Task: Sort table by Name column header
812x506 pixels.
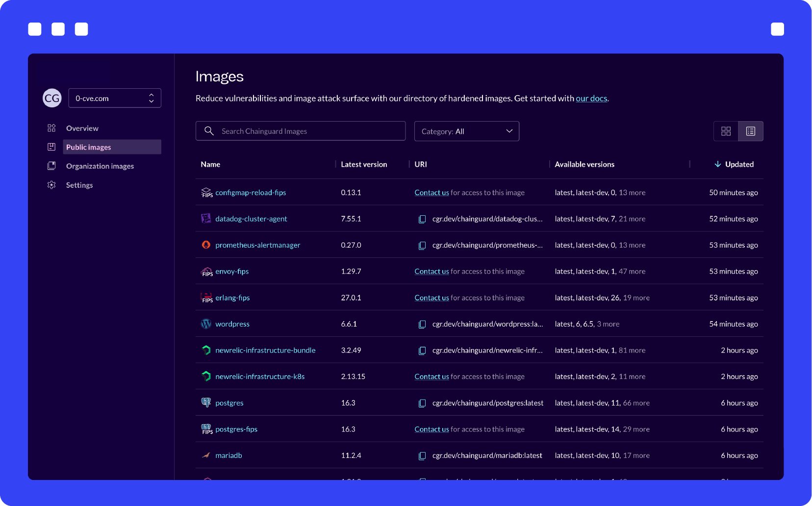Action: (210, 164)
